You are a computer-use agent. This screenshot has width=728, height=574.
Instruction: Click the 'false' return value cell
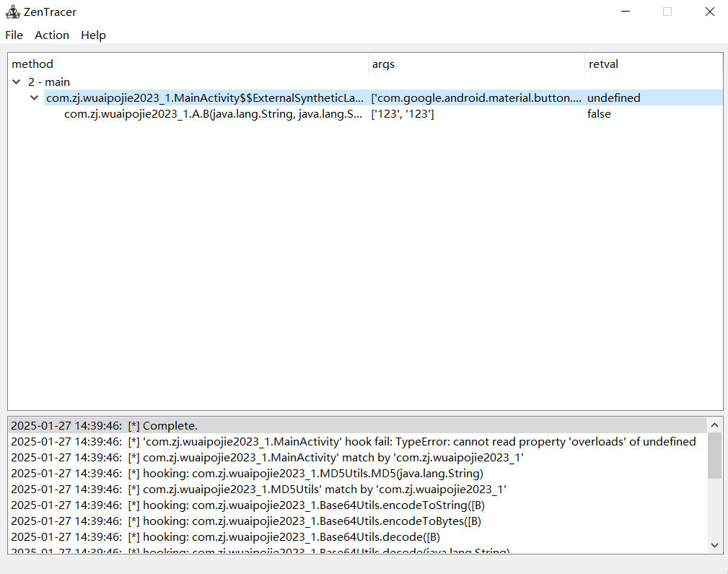[599, 114]
